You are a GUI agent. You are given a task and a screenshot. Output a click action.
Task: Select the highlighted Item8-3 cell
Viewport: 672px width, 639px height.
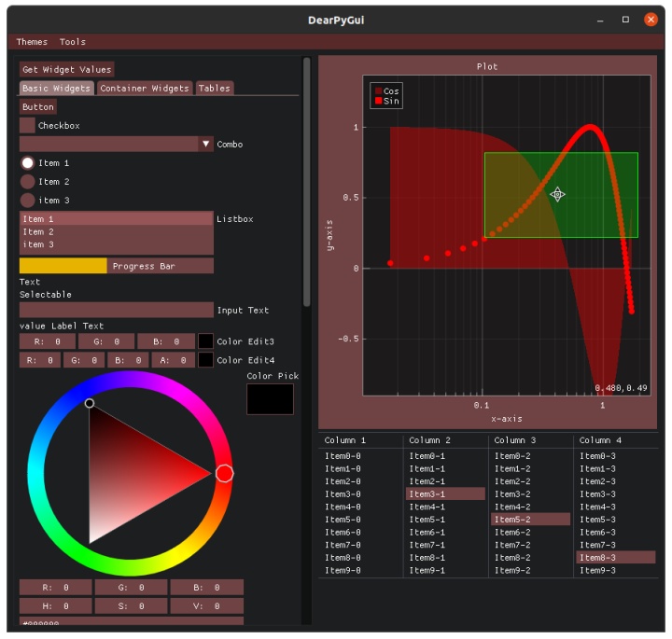click(616, 557)
